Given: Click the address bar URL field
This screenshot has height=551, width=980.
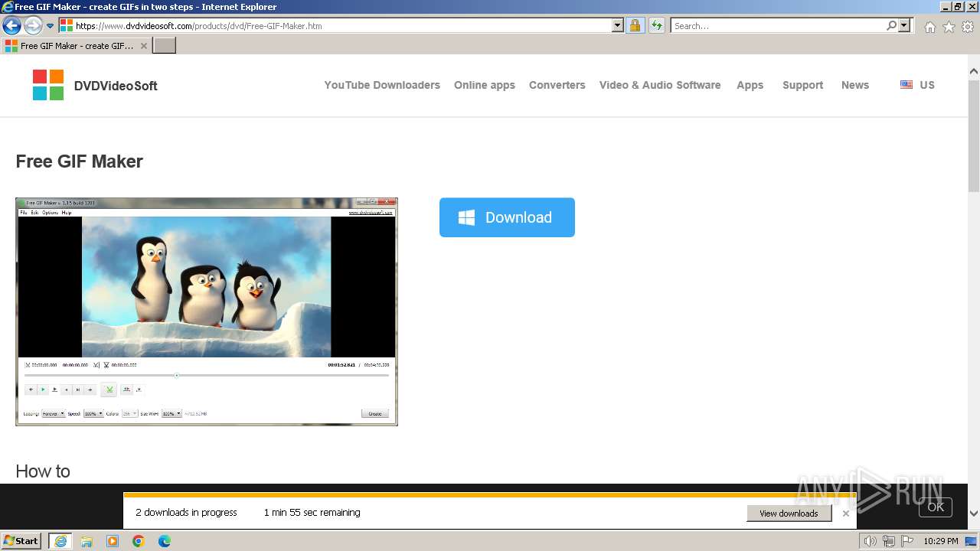Looking at the screenshot, I should pos(341,25).
